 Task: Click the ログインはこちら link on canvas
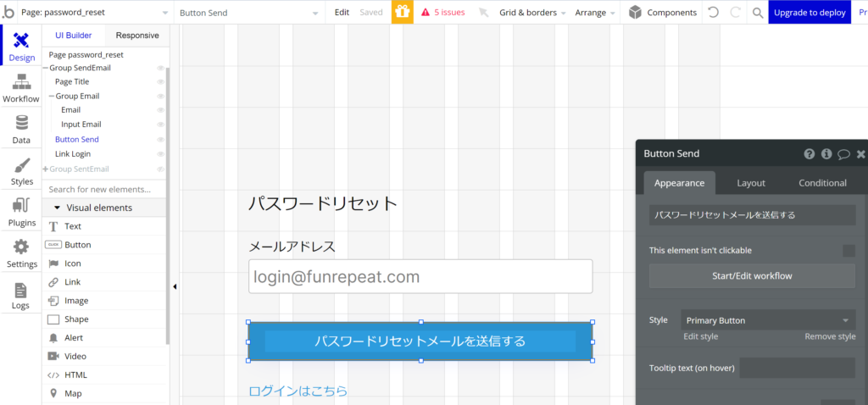pyautogui.click(x=298, y=391)
